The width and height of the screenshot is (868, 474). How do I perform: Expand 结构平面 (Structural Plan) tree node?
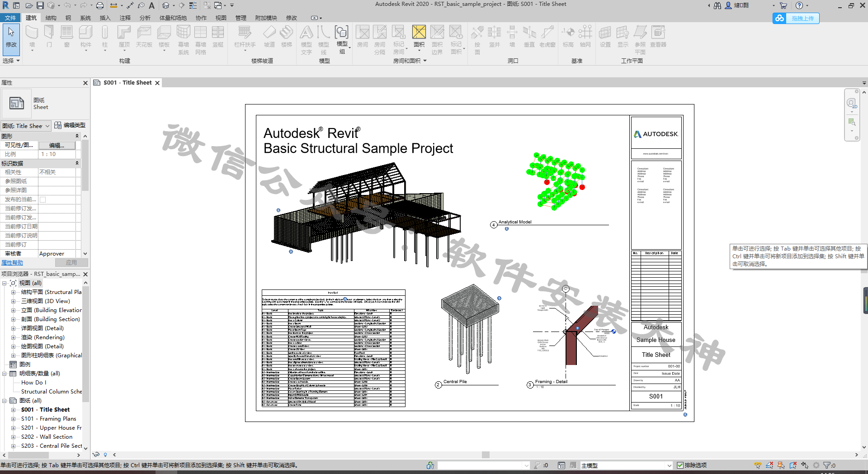pos(13,292)
